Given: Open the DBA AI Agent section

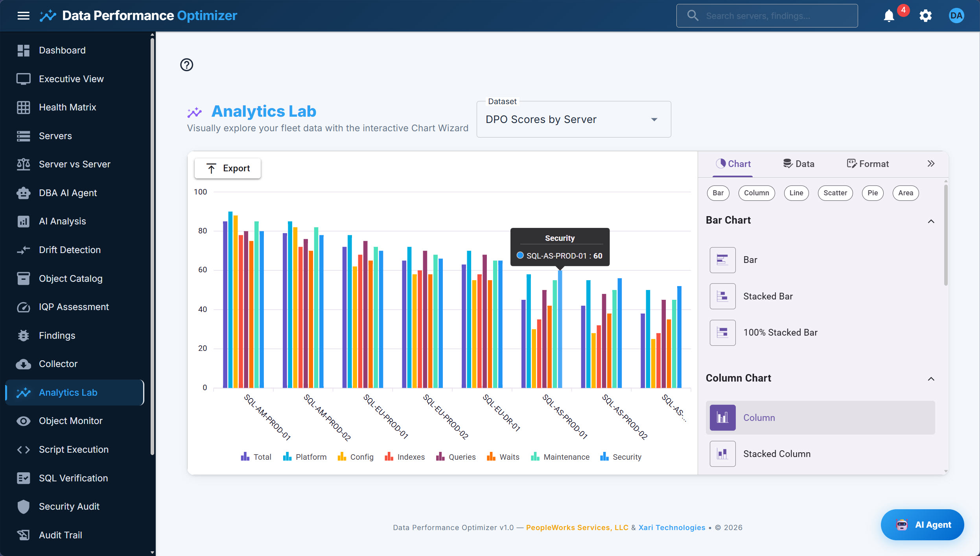Looking at the screenshot, I should [68, 193].
